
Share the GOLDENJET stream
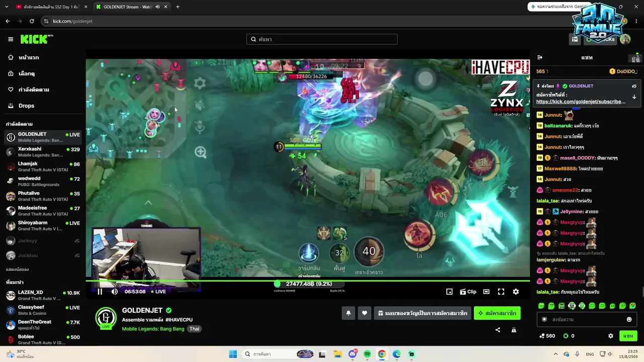[498, 330]
